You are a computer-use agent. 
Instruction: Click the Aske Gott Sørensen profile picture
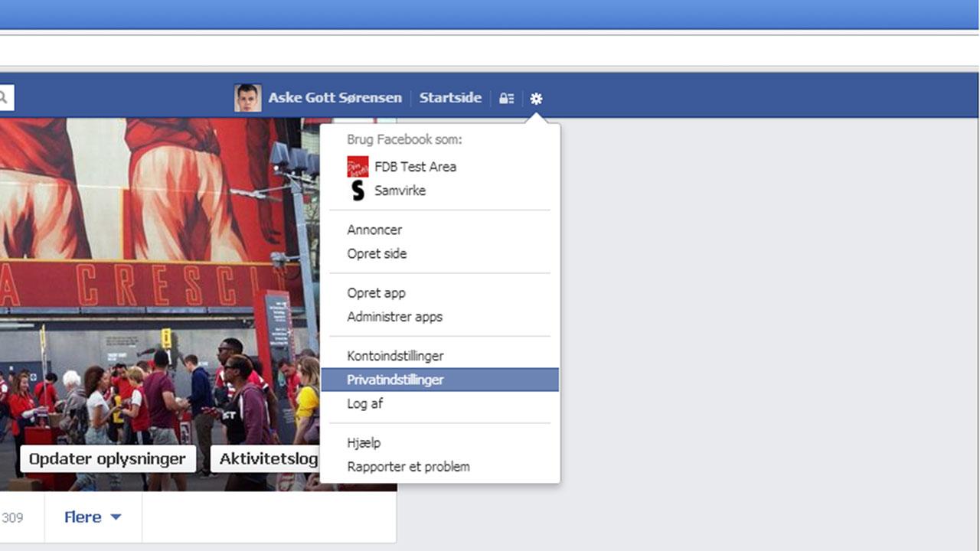[248, 98]
